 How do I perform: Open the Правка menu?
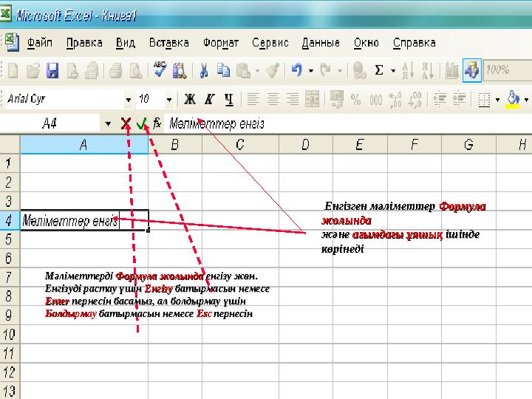(x=84, y=43)
